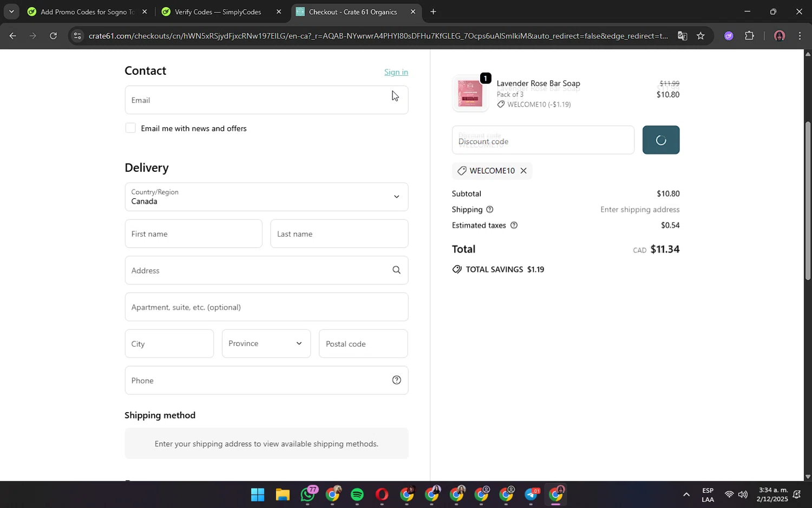Open the Province dropdown
The height and width of the screenshot is (508, 812).
point(266,343)
